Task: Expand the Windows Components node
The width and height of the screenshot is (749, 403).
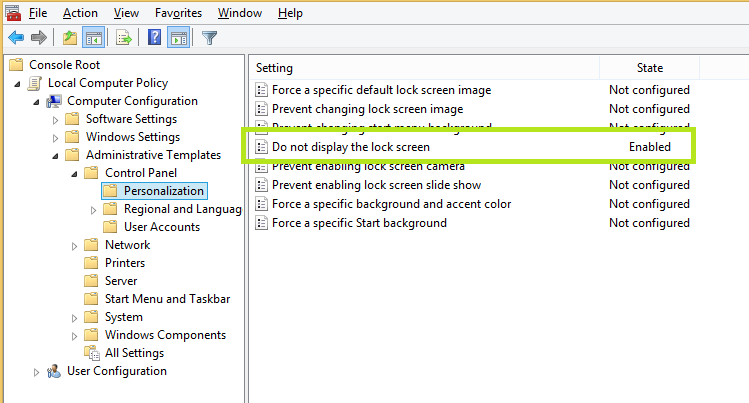Action: point(75,335)
